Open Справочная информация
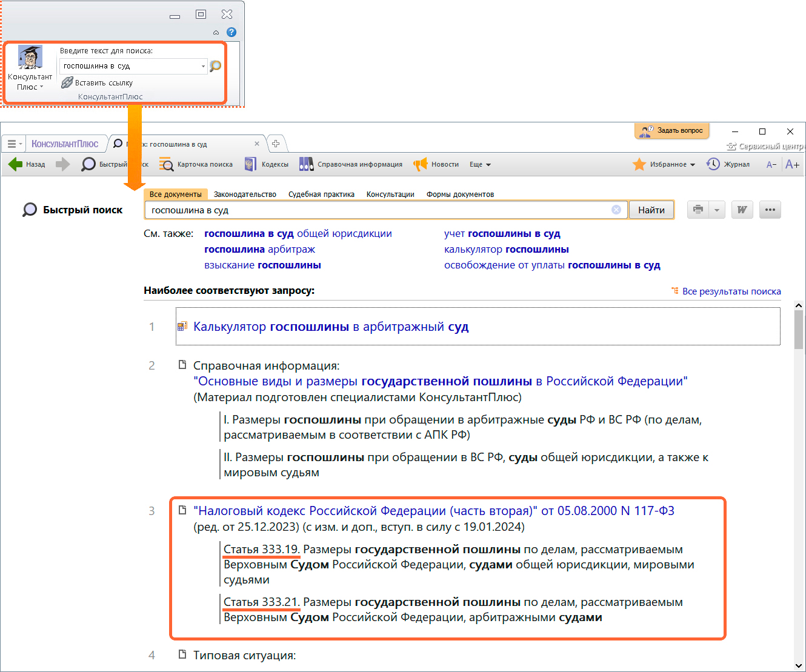806x672 pixels. (351, 164)
